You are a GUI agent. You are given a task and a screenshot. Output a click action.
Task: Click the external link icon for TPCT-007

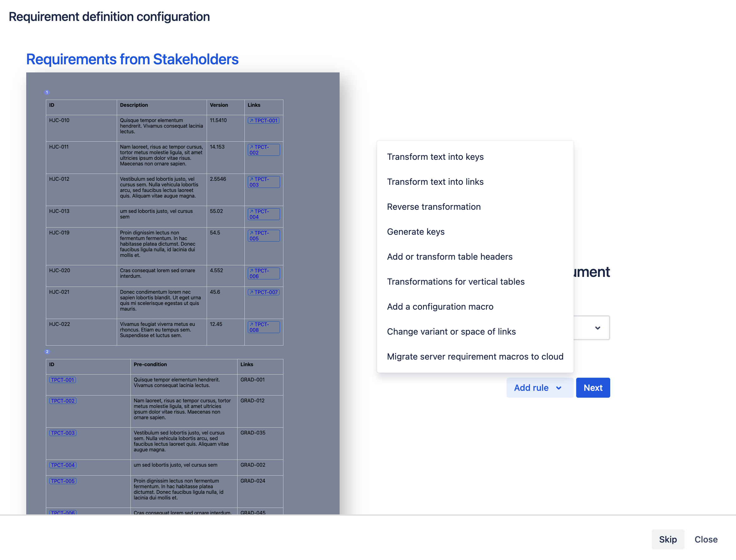click(250, 292)
